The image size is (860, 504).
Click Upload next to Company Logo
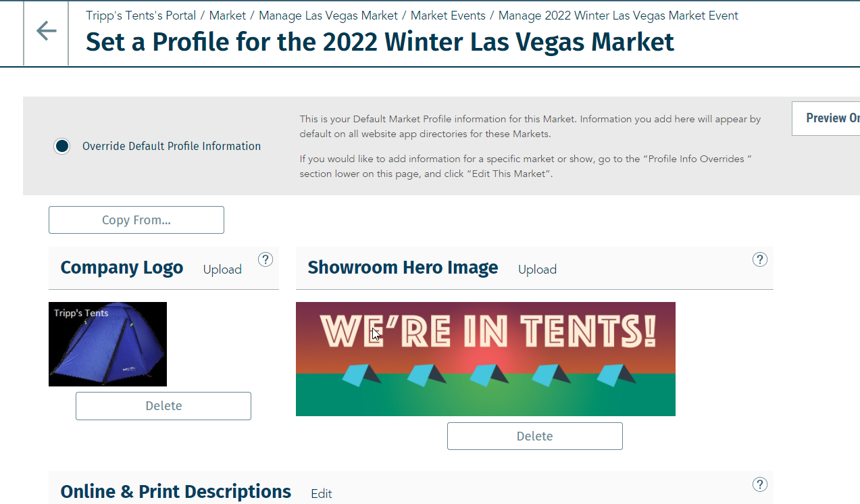pos(222,270)
